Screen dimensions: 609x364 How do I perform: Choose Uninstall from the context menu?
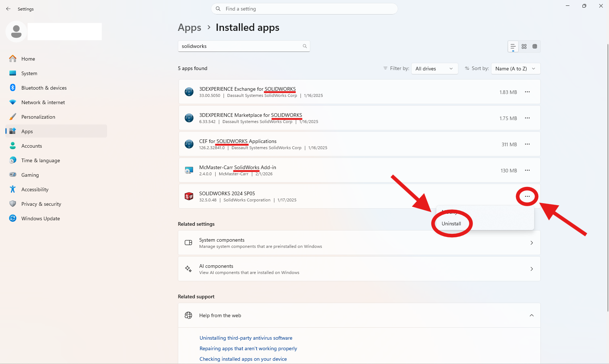pyautogui.click(x=451, y=224)
